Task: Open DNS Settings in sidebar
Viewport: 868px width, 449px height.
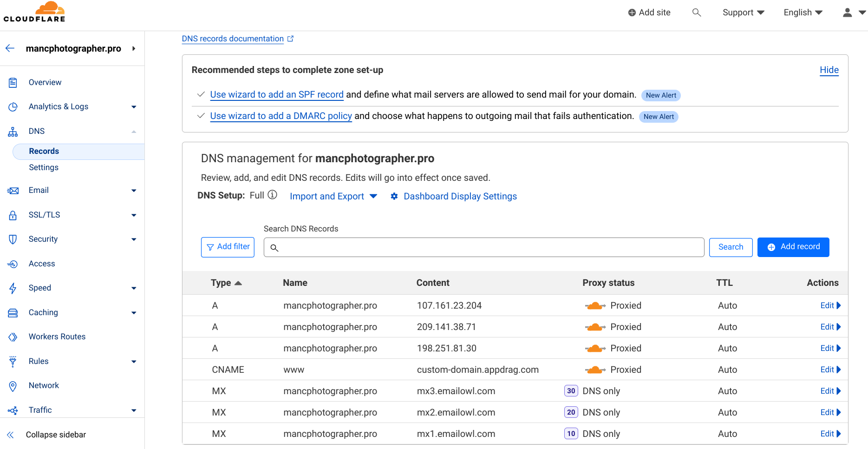Action: click(x=44, y=167)
